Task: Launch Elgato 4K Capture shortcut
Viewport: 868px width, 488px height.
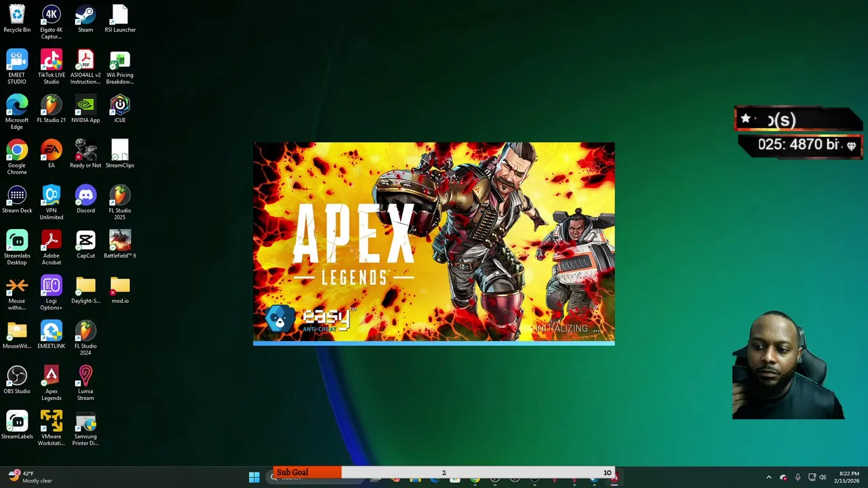Action: [51, 22]
